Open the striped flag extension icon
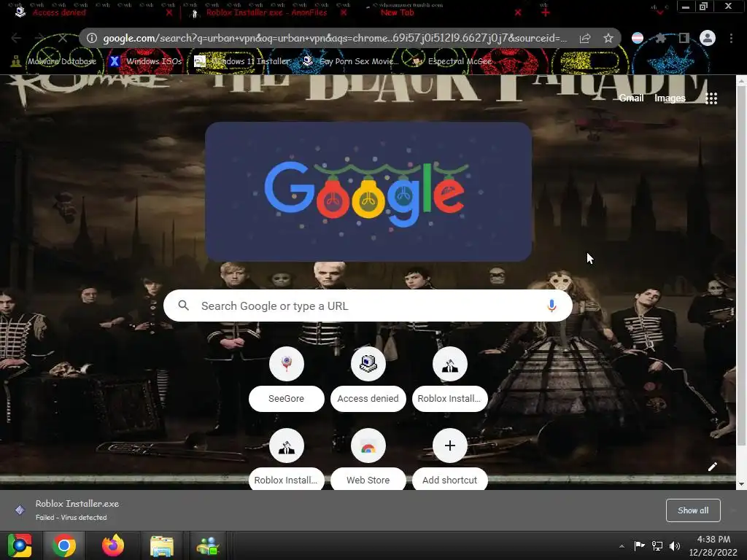This screenshot has height=560, width=747. 638,38
